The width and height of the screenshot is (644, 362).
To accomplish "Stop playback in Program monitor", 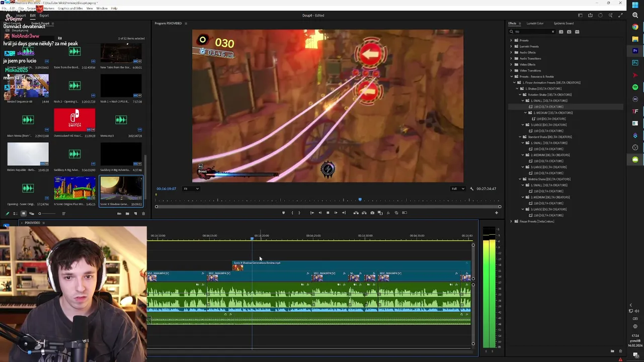I will click(328, 213).
